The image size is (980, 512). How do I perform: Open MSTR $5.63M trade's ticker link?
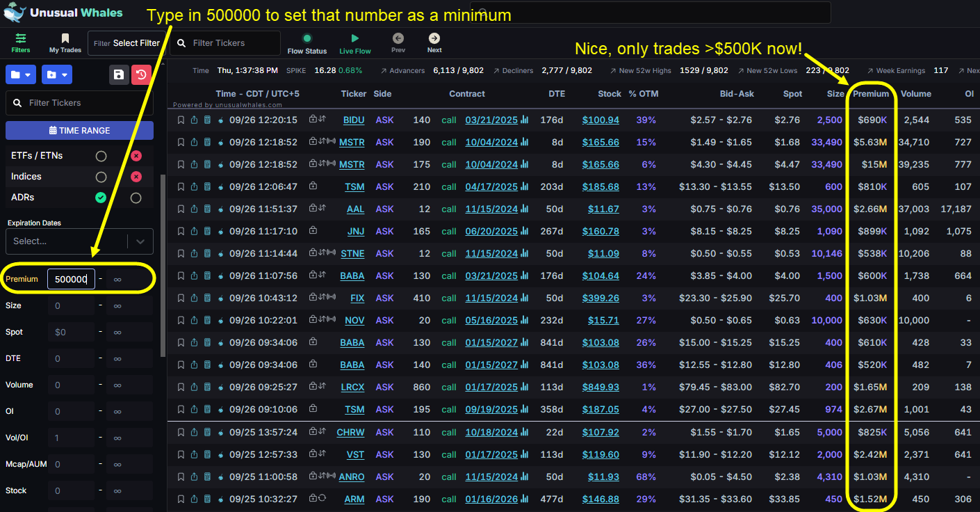tap(352, 142)
